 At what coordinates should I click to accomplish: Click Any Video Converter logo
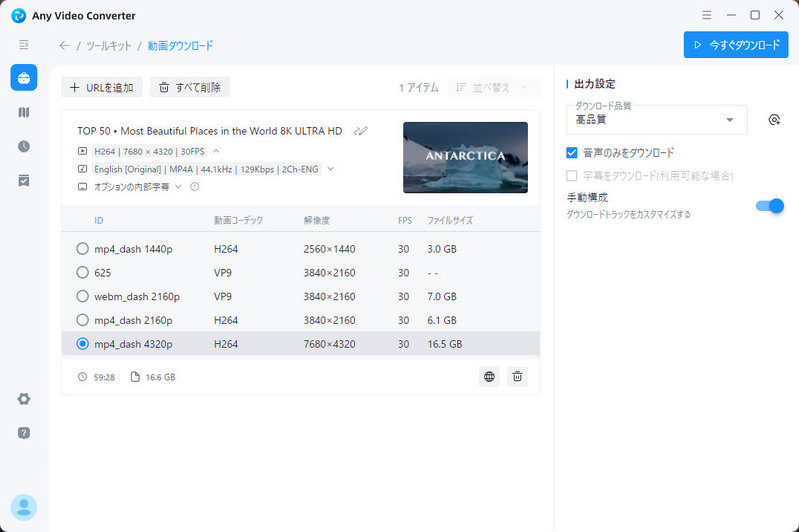[x=18, y=15]
